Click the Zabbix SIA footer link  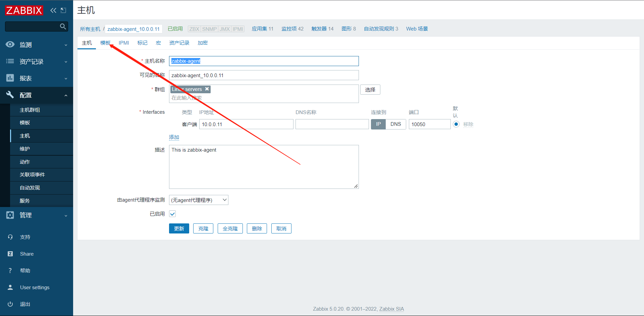point(391,309)
